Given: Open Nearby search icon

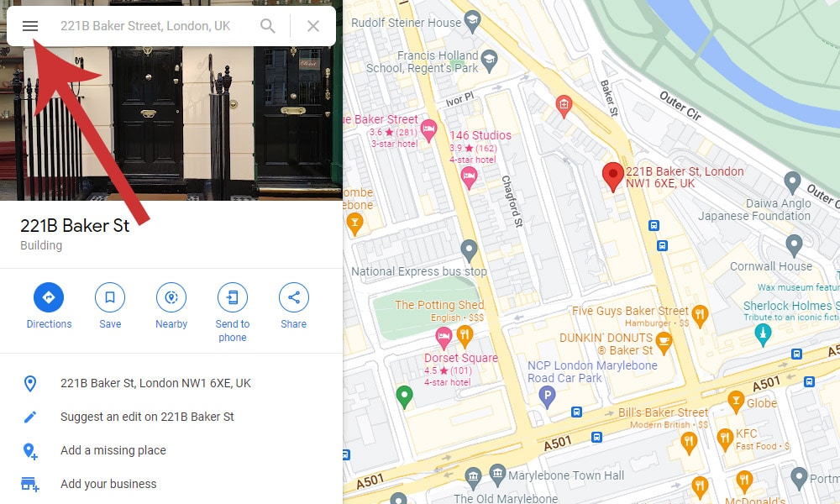Looking at the screenshot, I should 171,297.
